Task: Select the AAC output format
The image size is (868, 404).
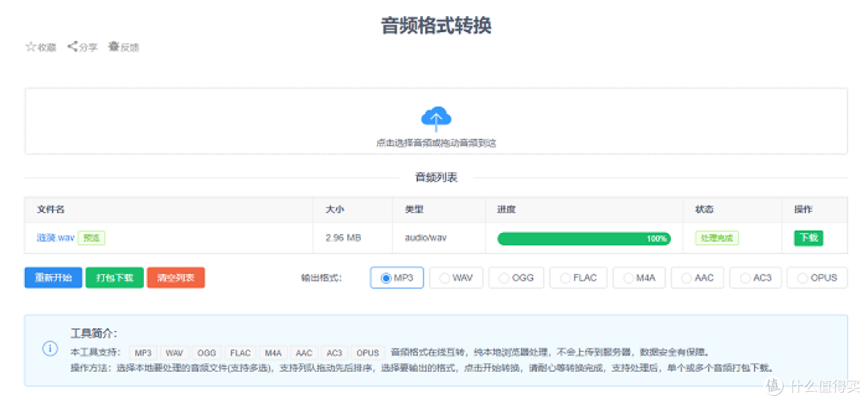Action: point(698,278)
